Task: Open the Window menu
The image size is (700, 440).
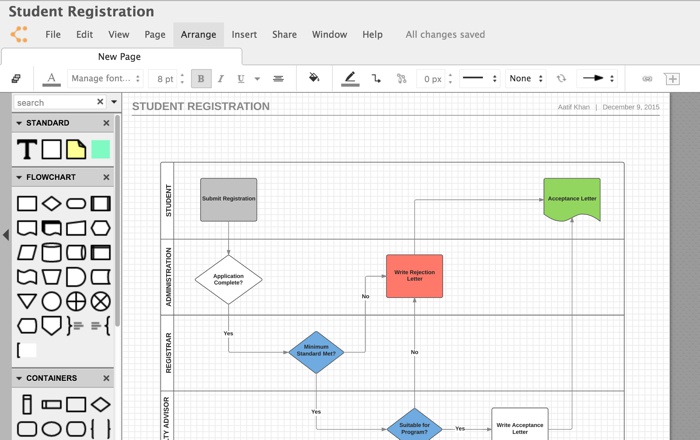Action: click(329, 34)
